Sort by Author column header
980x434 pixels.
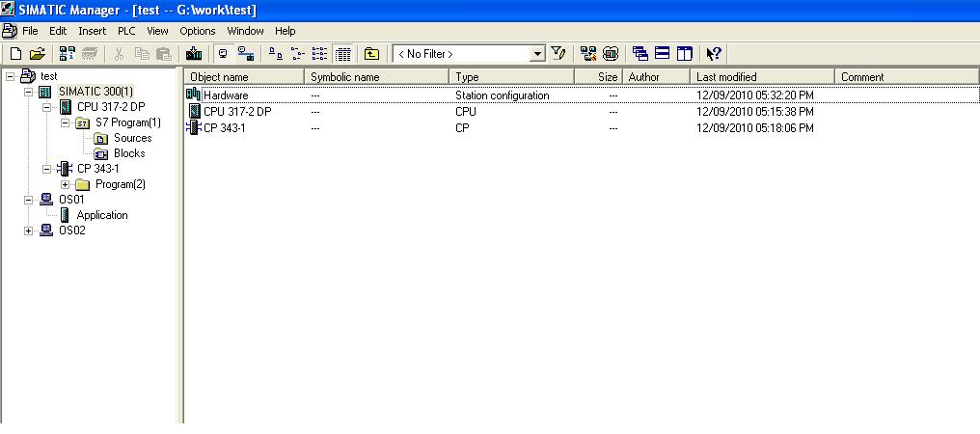(656, 76)
